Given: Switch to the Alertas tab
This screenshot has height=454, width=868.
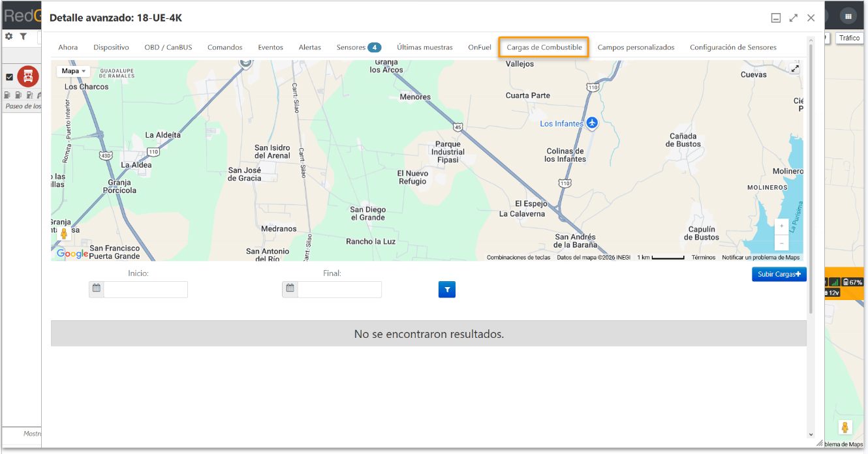Looking at the screenshot, I should coord(310,48).
